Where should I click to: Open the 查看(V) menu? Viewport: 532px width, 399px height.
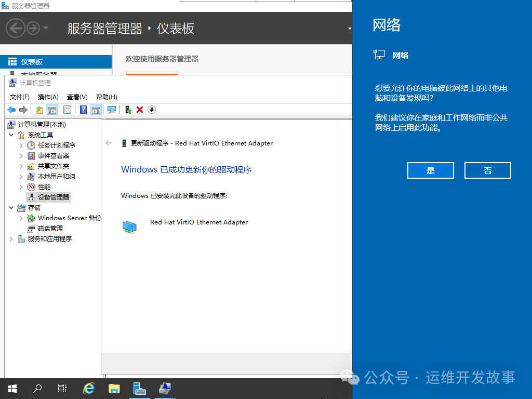[x=77, y=97]
